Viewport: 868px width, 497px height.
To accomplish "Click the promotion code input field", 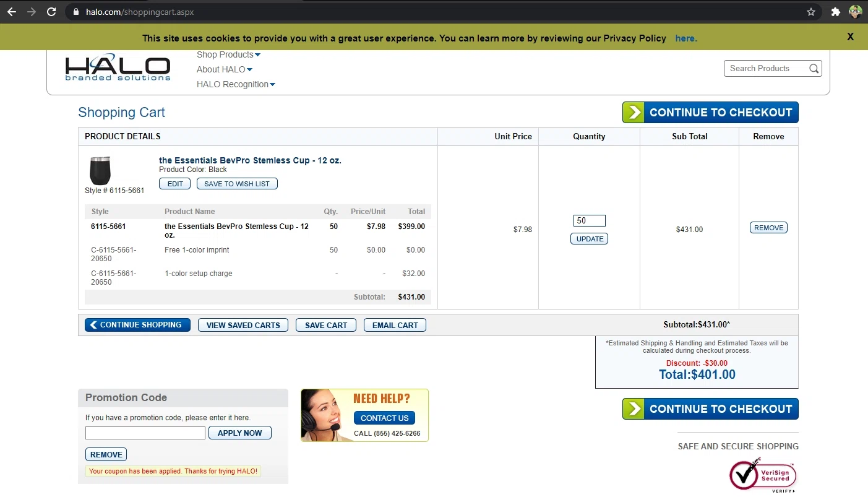I will 145,433.
